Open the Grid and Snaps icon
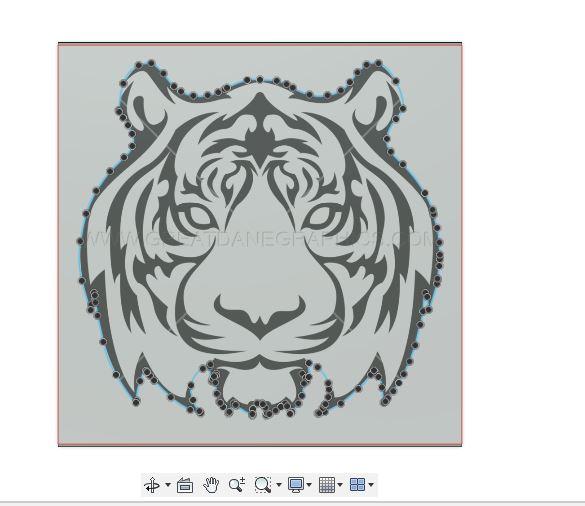 (x=327, y=485)
